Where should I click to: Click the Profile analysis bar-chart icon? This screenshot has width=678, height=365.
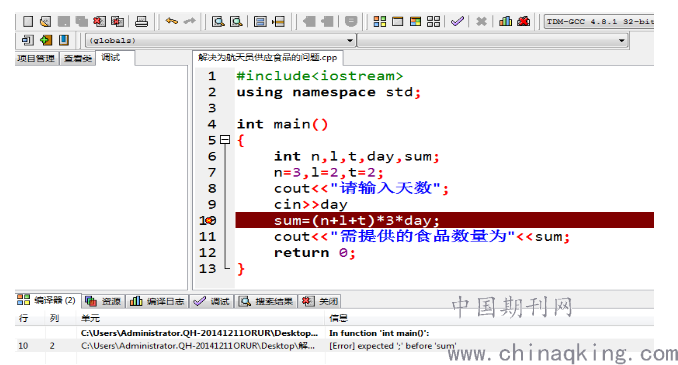(x=505, y=21)
